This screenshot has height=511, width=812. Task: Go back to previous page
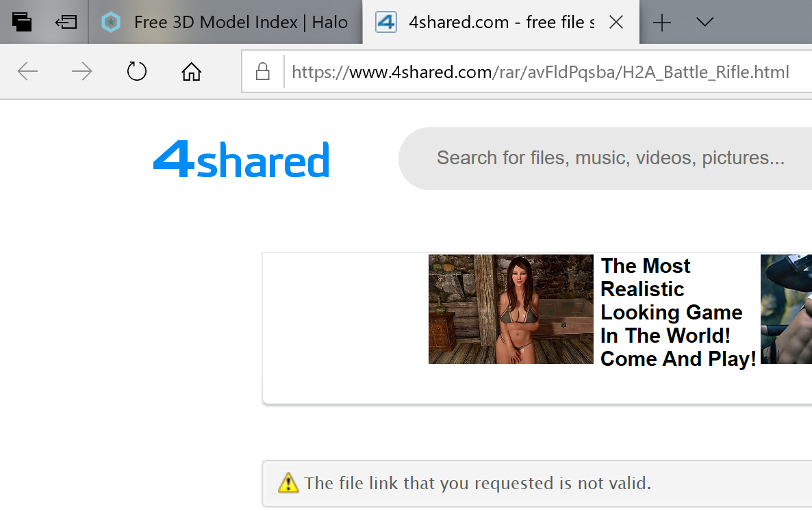[x=27, y=71]
